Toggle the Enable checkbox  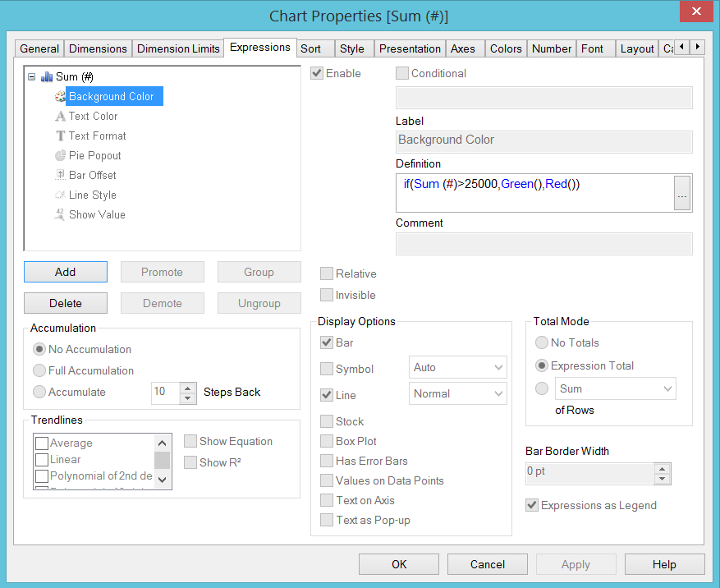tap(317, 74)
